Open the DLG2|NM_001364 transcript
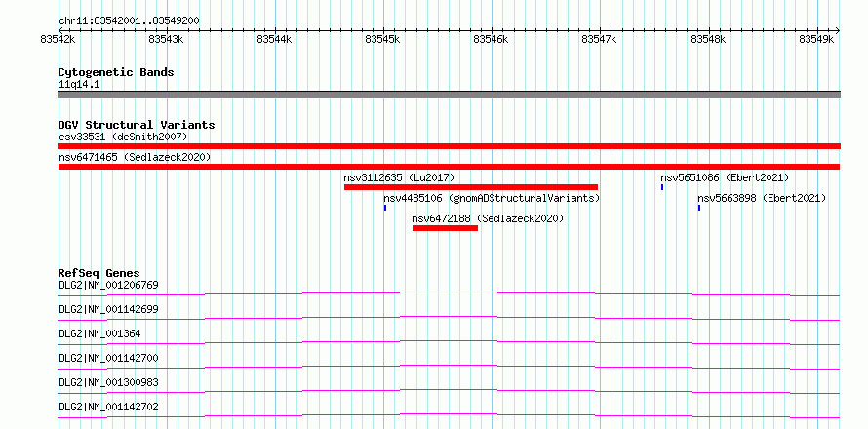This screenshot has width=868, height=429. pos(99,333)
